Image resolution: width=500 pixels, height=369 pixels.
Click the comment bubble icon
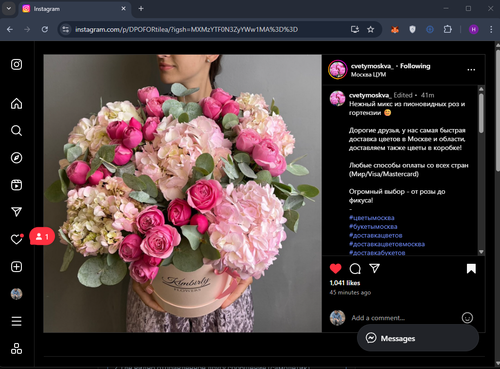pyautogui.click(x=355, y=269)
